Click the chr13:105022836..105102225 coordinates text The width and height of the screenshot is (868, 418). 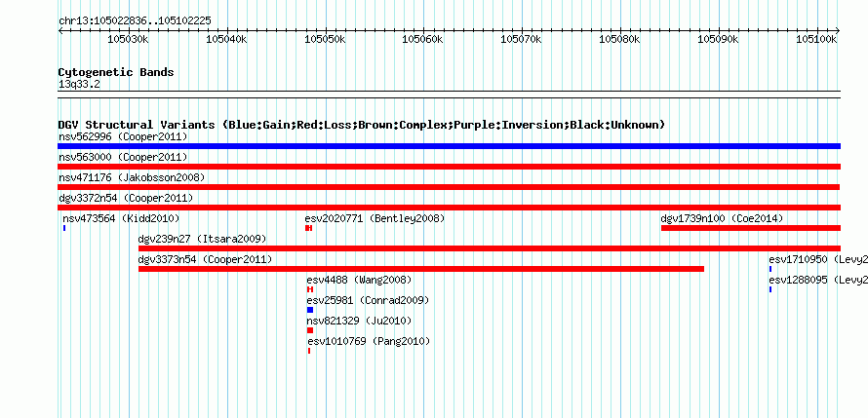tap(135, 21)
